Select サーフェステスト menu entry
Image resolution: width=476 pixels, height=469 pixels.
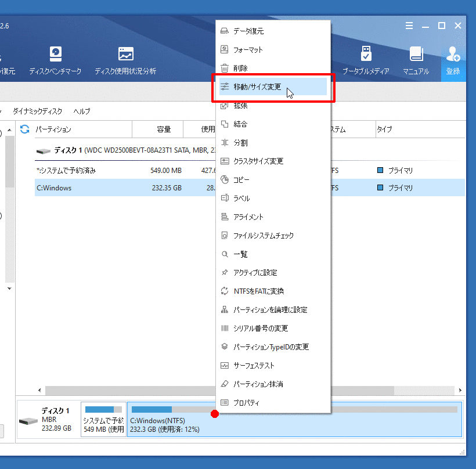(254, 366)
